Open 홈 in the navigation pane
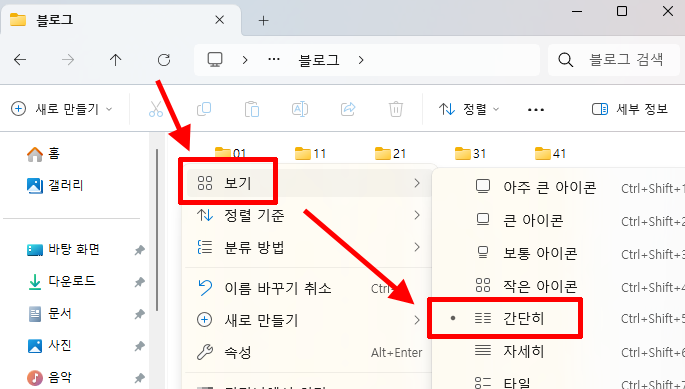Viewport: 685px width, 389px height. coord(43,153)
